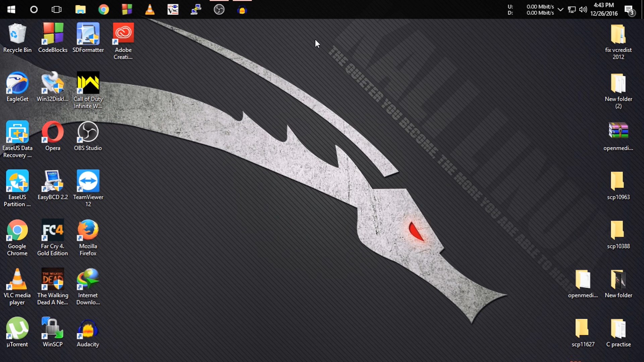The width and height of the screenshot is (644, 362).
Task: Click the network status tray icon
Action: [x=572, y=9]
